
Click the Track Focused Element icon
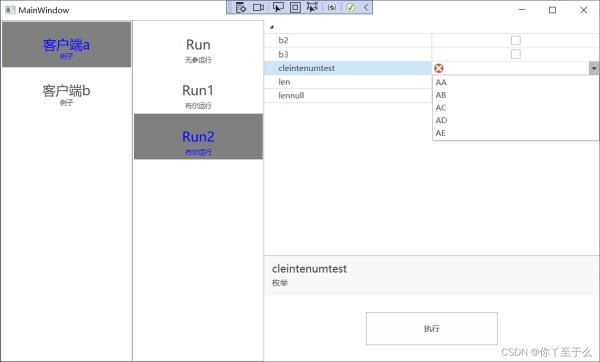pos(312,7)
